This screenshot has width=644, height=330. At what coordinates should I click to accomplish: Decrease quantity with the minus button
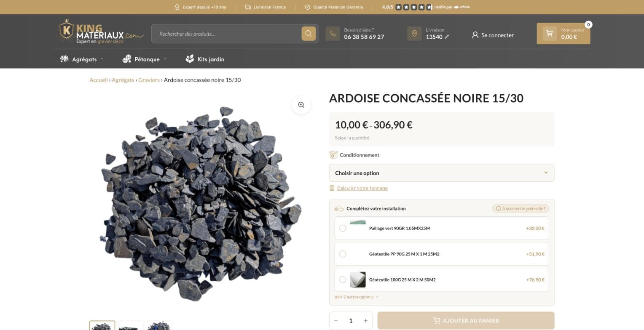click(336, 321)
